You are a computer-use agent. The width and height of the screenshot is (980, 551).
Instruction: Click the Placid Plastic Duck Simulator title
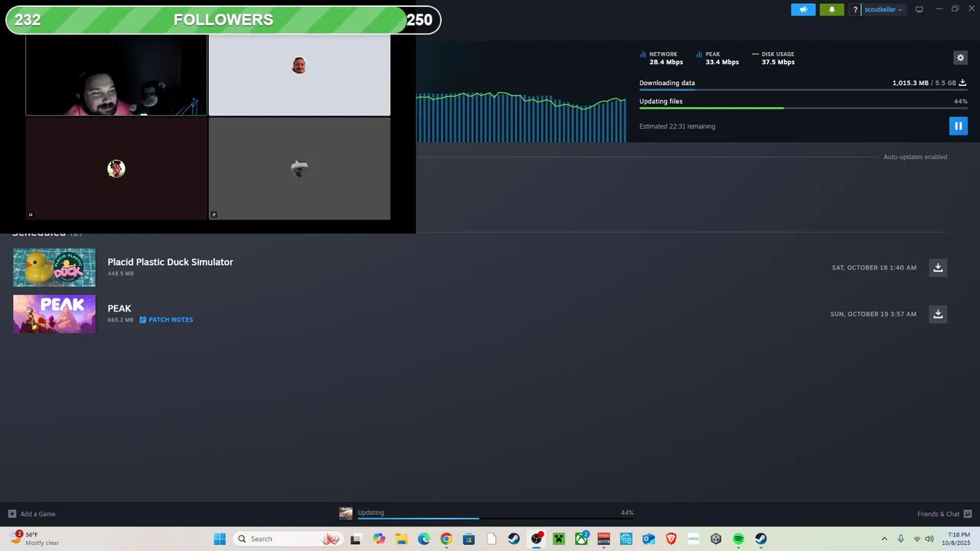coord(170,262)
